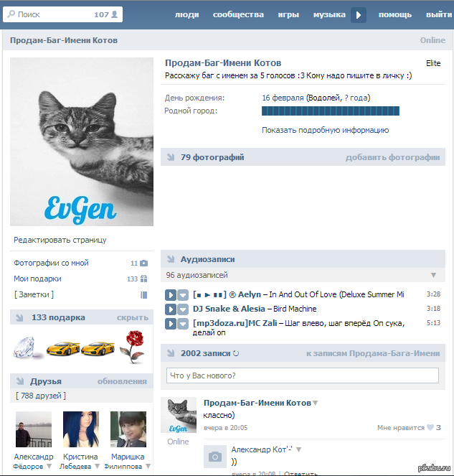Open Маришка Филиппова friend thumbnail

tap(128, 429)
